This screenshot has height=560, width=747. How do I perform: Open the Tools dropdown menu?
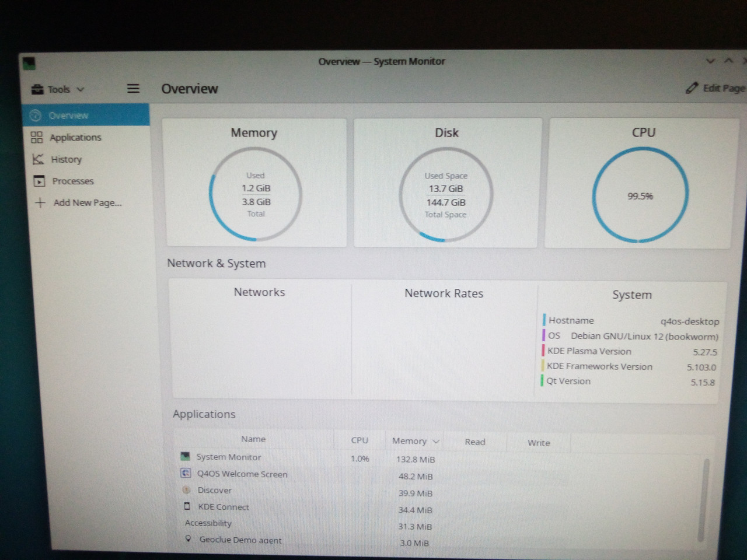[x=58, y=89]
